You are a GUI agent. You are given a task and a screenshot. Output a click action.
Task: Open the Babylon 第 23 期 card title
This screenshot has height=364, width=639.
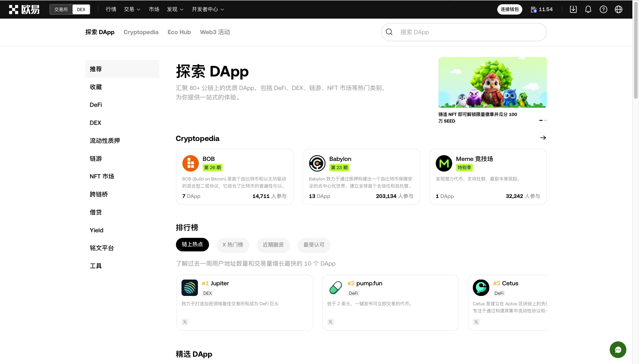[x=340, y=159]
